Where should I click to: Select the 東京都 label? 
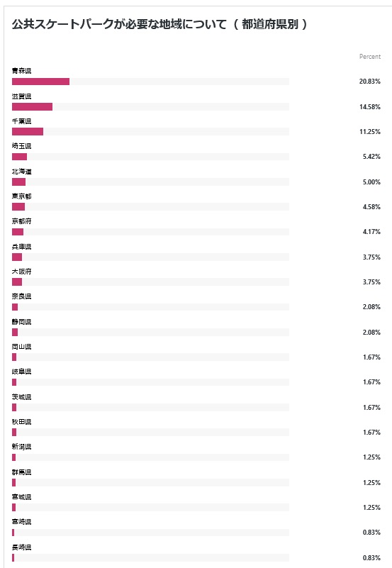21,196
